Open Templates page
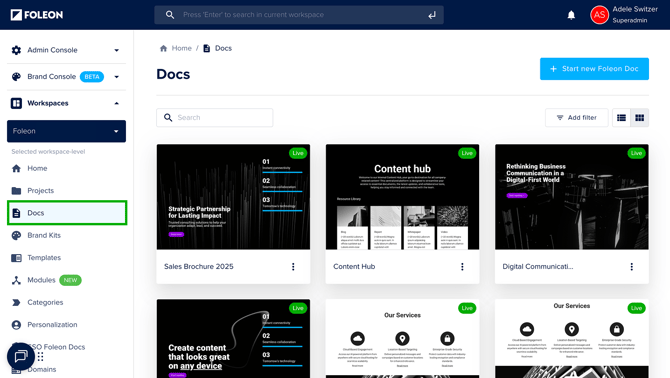Screen dimensions: 670x378 (x=44, y=258)
